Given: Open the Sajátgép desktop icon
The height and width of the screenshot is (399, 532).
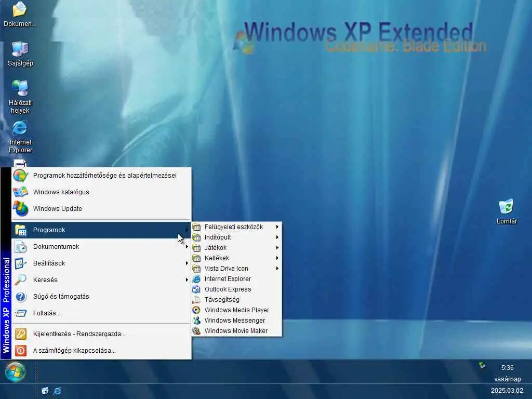Looking at the screenshot, I should pos(20,49).
